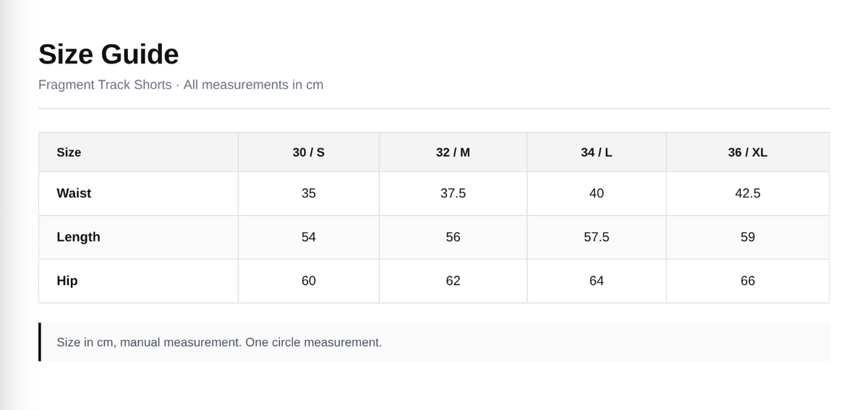Select the Waist row label
This screenshot has width=868, height=410.
pos(138,194)
